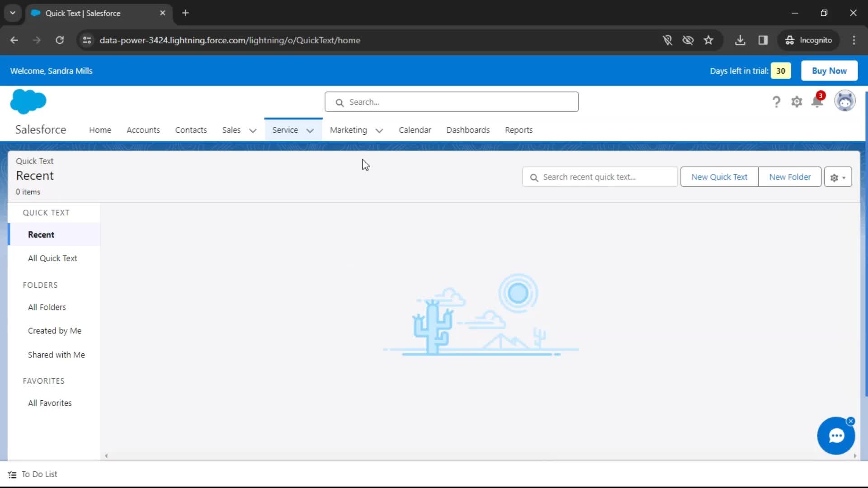Select Created by Me folder filter
868x488 pixels.
tap(54, 331)
